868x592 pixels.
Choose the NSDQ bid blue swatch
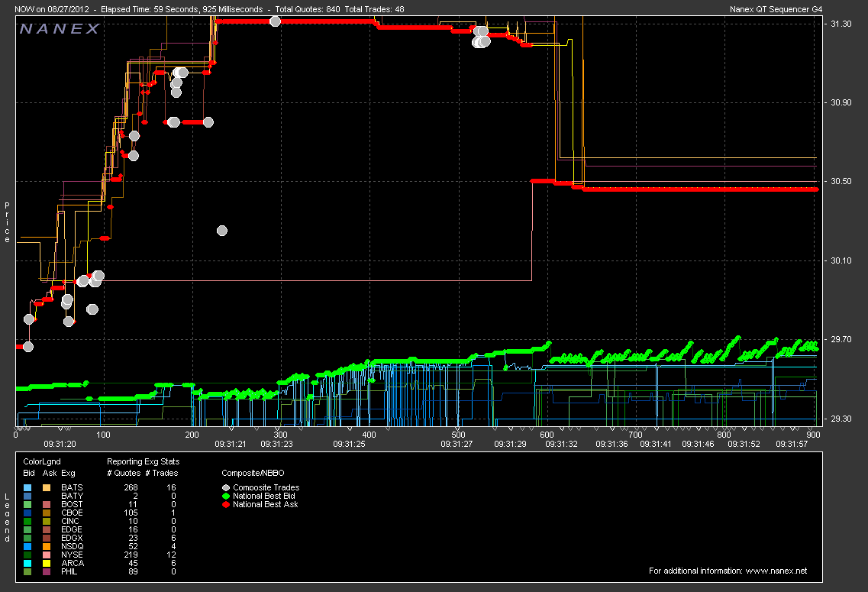[27, 547]
